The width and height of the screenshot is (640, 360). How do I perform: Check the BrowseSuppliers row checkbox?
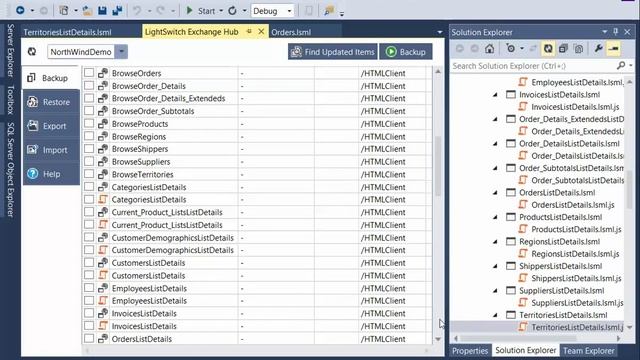[89, 162]
